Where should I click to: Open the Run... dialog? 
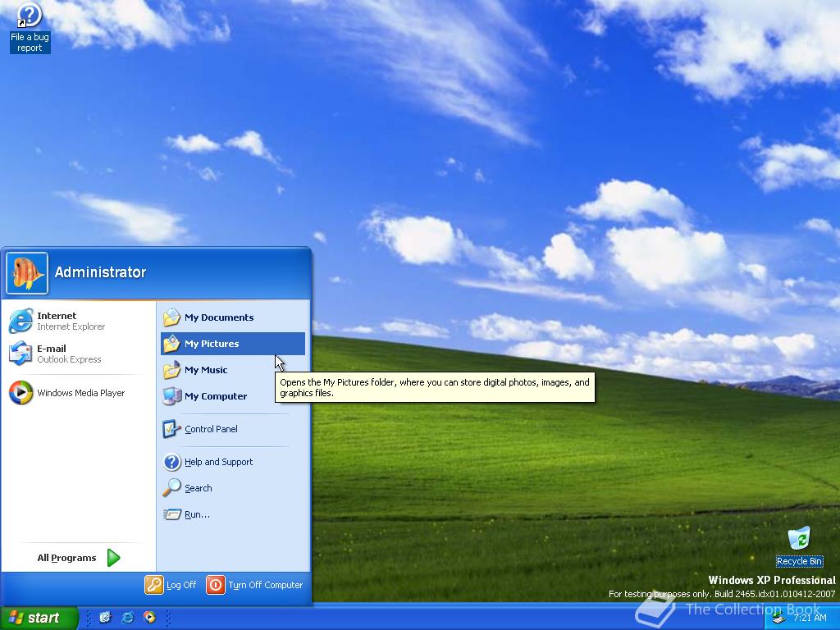232,514
